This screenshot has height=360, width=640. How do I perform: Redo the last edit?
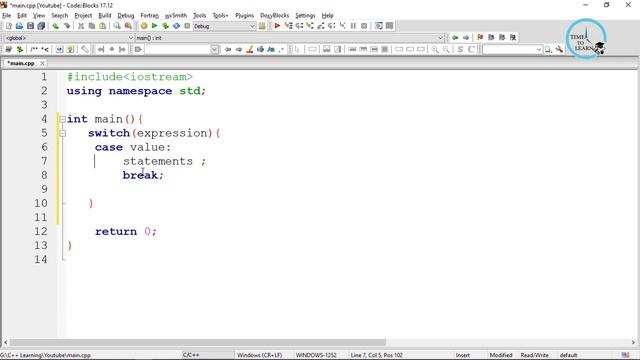click(67, 26)
